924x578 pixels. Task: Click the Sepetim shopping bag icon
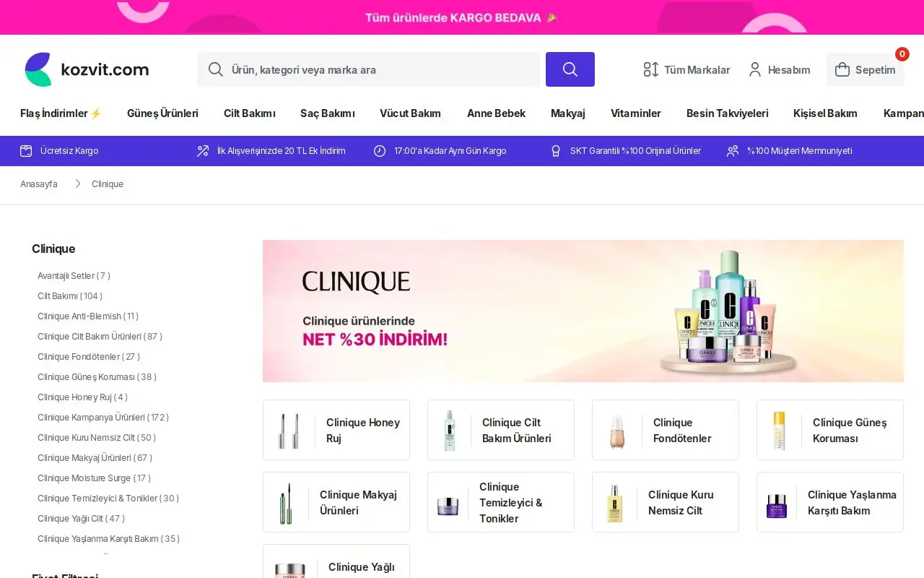842,69
